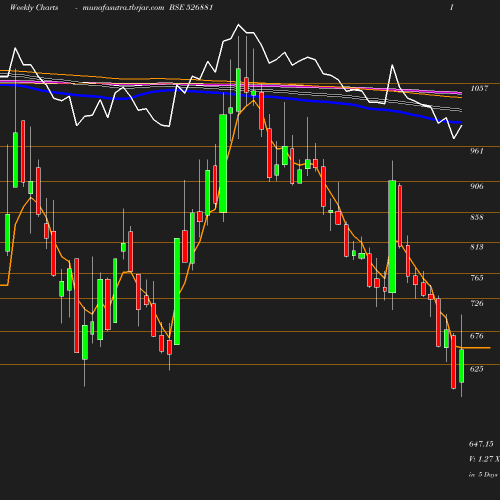The width and height of the screenshot is (500, 500).
Task: Click the 726 price axis label
Action: pyautogui.click(x=477, y=303)
